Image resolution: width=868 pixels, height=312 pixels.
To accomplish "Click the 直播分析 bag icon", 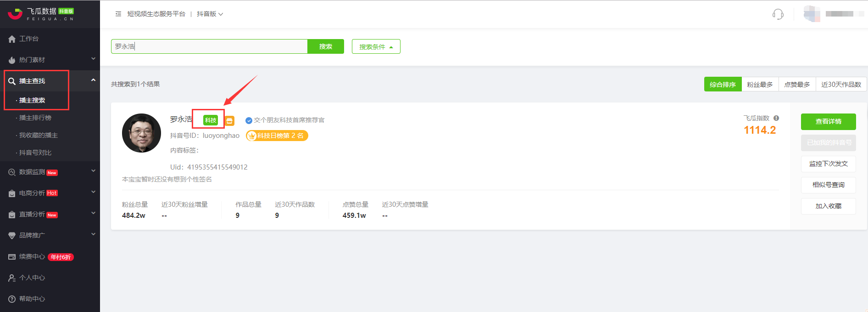I will coord(12,215).
